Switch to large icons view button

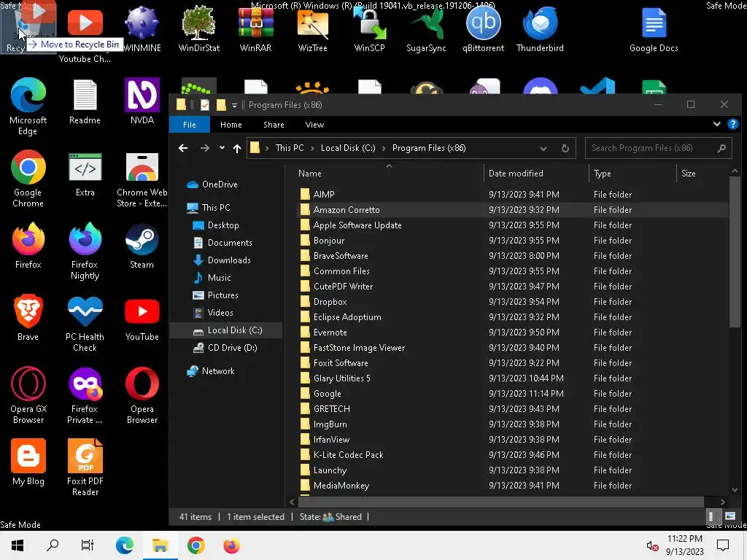(x=729, y=517)
